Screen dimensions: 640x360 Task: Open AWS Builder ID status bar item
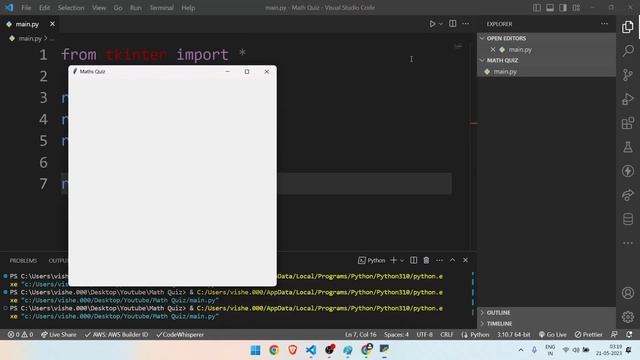[x=116, y=335]
